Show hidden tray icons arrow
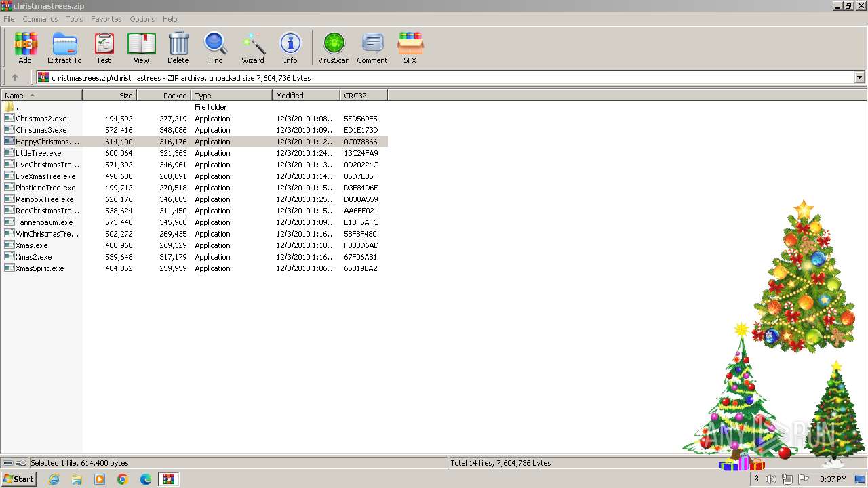The height and width of the screenshot is (488, 868). pos(756,479)
